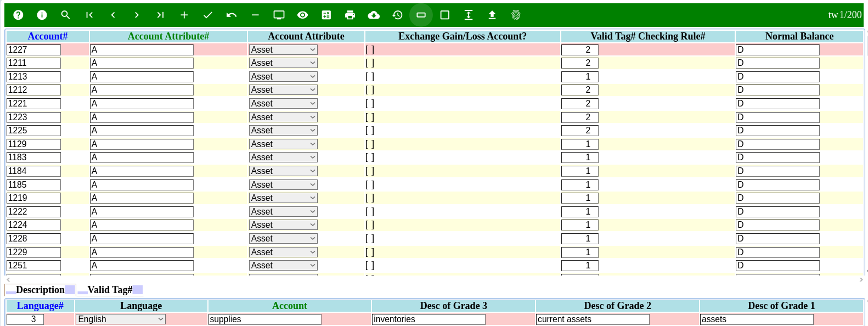
Task: Jump to the last record
Action: coord(160,15)
